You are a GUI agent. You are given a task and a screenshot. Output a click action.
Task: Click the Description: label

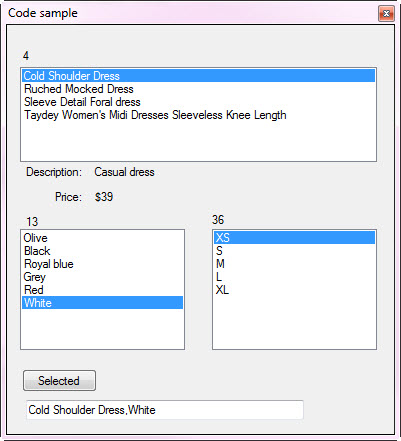pyautogui.click(x=54, y=172)
